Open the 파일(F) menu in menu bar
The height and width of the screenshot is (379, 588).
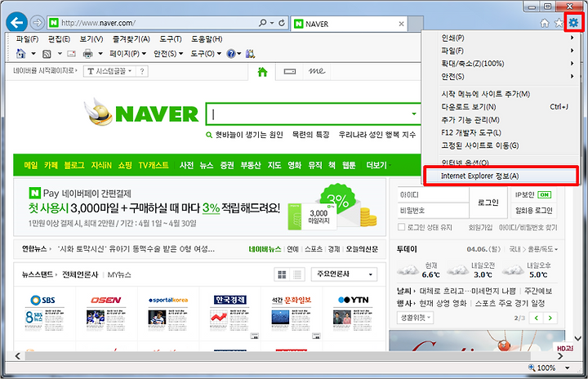[28, 39]
